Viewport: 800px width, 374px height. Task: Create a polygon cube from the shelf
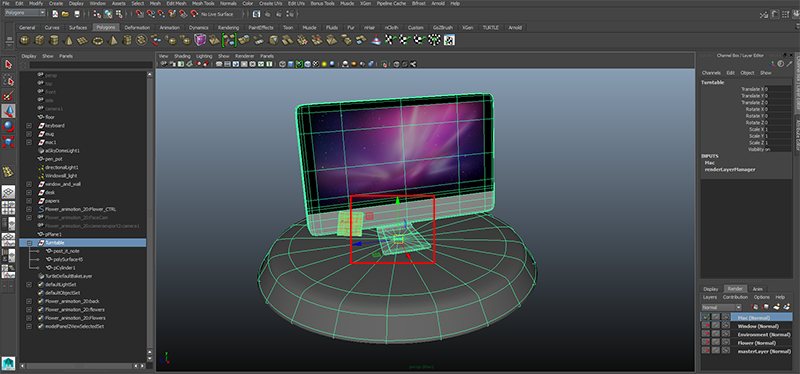click(x=39, y=40)
